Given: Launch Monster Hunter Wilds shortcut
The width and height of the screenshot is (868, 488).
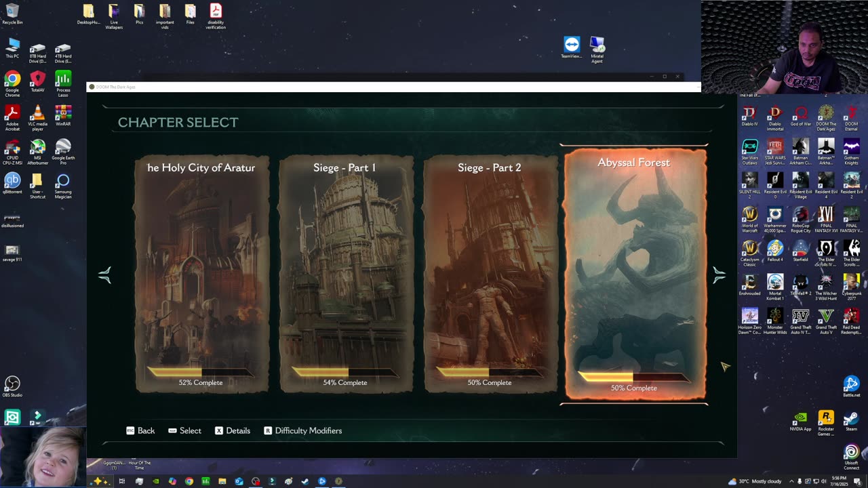Looking at the screenshot, I should click(775, 321).
